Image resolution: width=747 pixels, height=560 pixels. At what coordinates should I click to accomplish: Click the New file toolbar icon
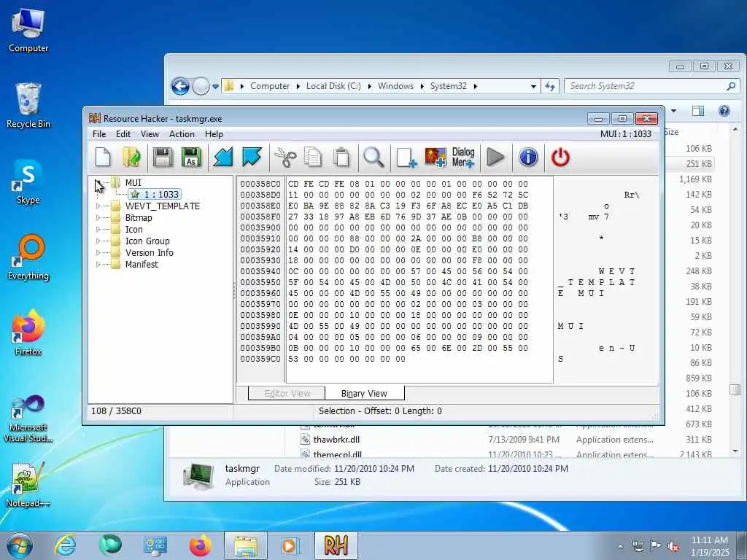click(102, 157)
